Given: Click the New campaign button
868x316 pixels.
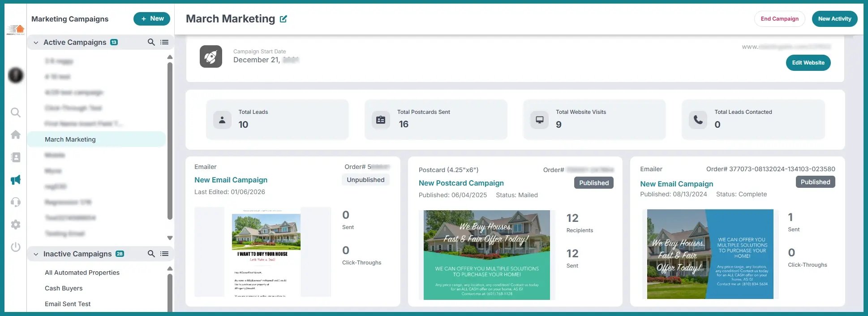Looking at the screenshot, I should point(152,19).
